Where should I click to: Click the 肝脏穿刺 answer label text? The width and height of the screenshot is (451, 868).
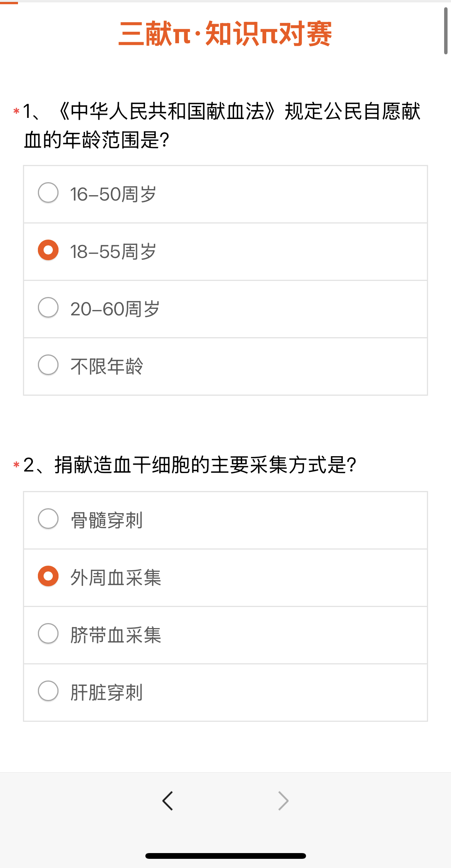pos(107,693)
